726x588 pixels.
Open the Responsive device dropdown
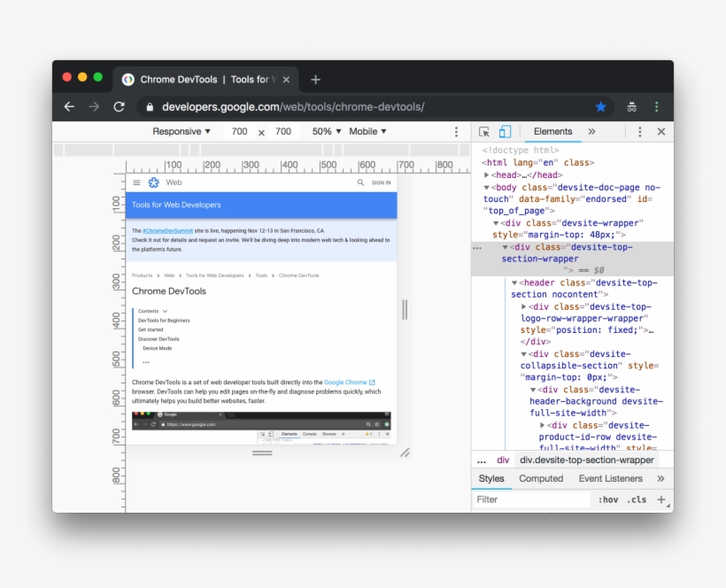pos(181,131)
